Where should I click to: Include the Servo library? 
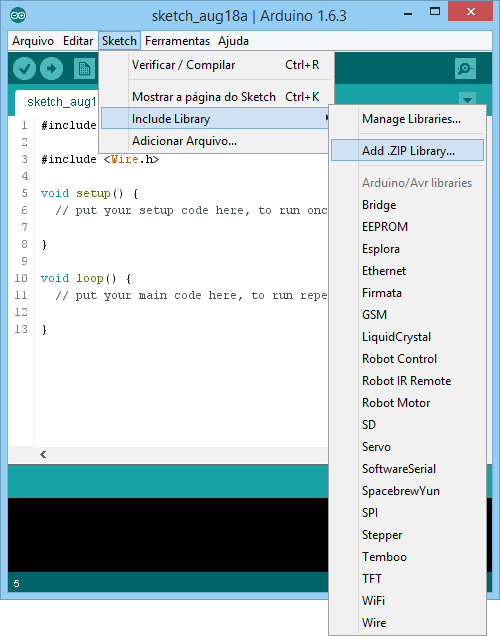click(x=408, y=447)
